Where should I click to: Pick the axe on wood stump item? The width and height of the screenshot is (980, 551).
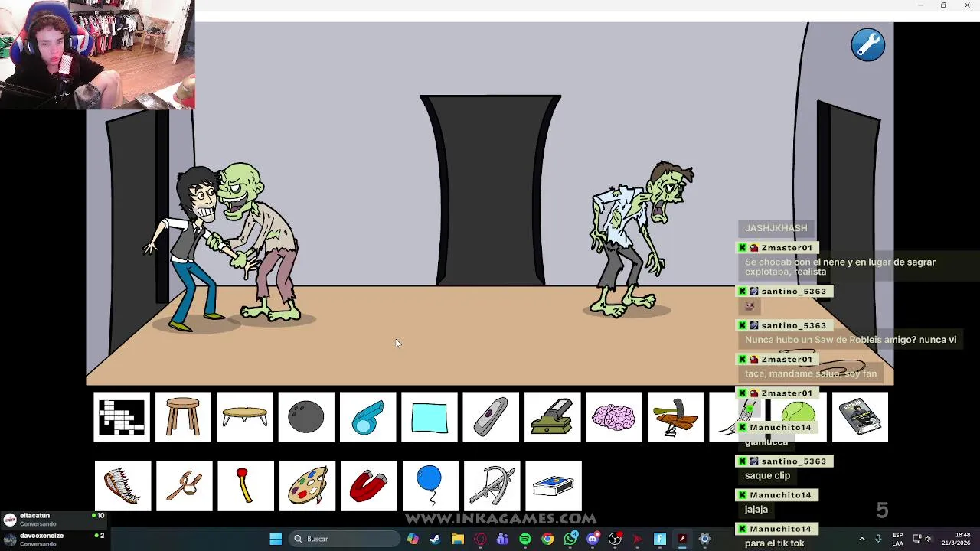675,417
